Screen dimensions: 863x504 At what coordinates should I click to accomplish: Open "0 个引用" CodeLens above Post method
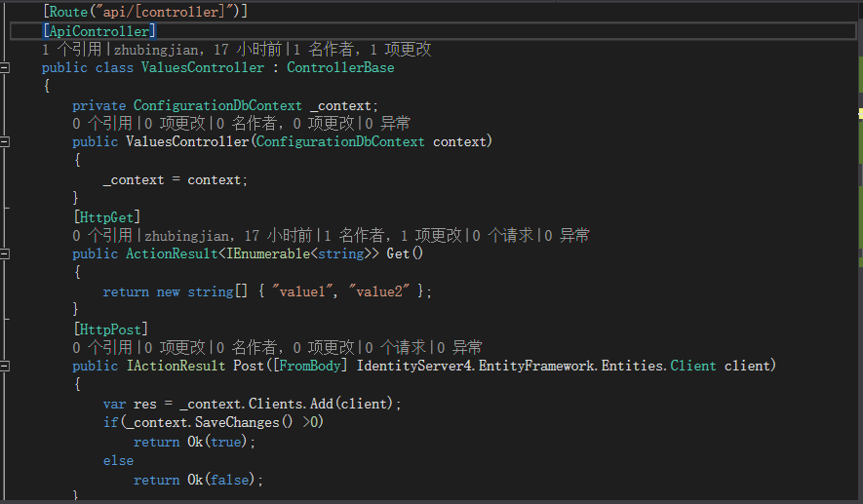(x=101, y=347)
